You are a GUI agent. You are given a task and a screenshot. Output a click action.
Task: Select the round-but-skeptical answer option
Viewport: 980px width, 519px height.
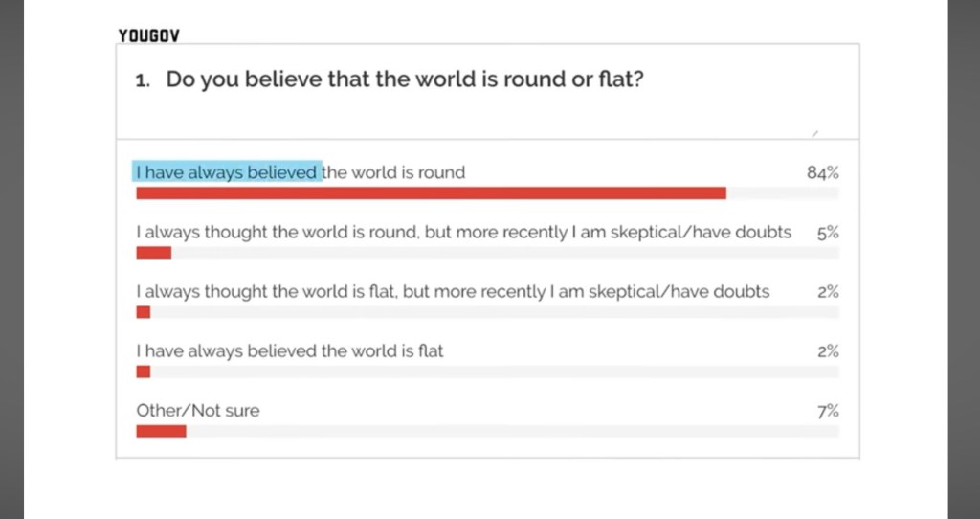[463, 233]
